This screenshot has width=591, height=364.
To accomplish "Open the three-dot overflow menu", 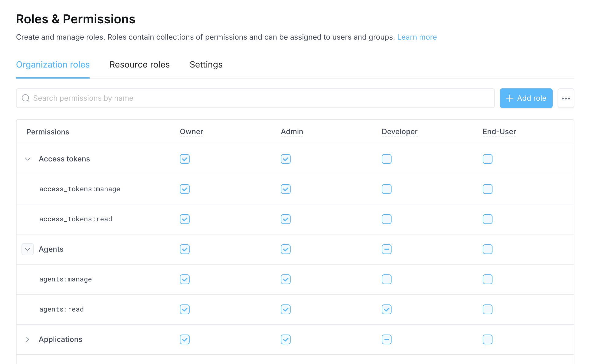I will [x=566, y=98].
